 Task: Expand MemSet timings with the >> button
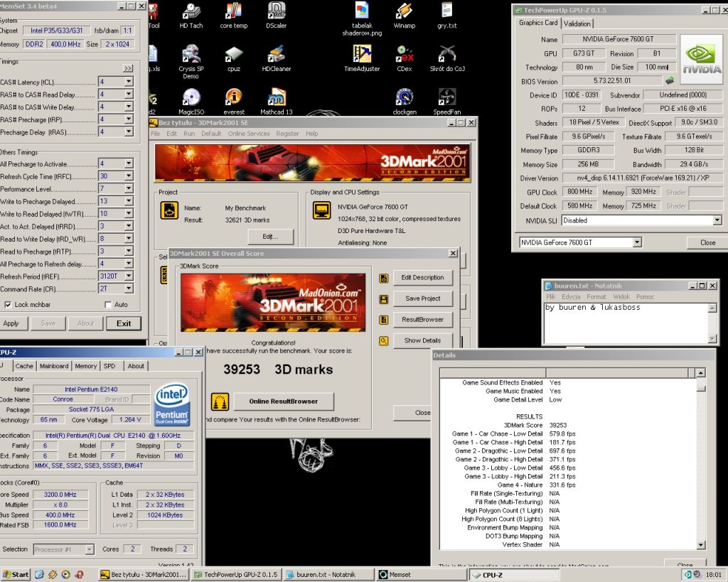pos(128,68)
